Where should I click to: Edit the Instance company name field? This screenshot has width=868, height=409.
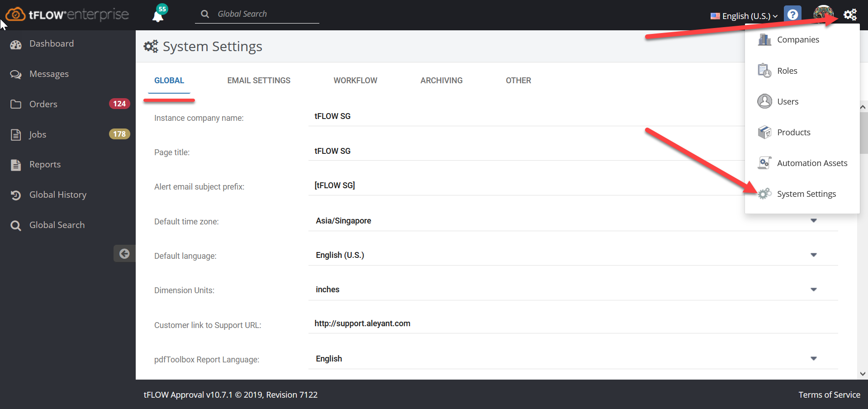(x=526, y=116)
